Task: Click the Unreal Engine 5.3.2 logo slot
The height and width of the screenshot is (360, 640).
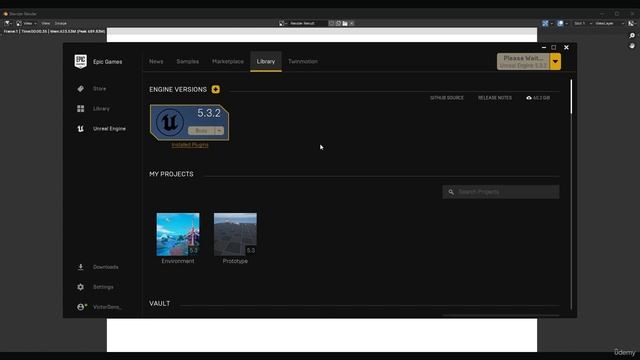Action: coord(170,122)
